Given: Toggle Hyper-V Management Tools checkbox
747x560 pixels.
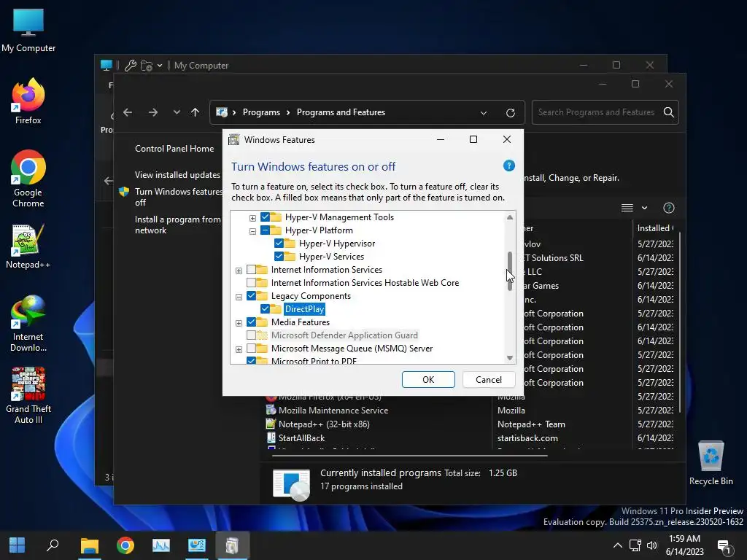Looking at the screenshot, I should click(266, 217).
